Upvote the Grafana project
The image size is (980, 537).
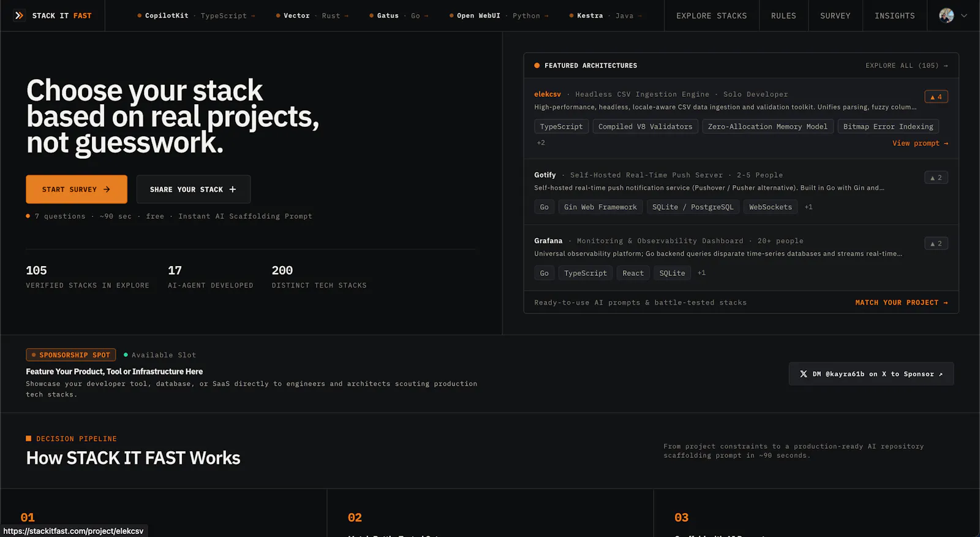click(x=936, y=243)
